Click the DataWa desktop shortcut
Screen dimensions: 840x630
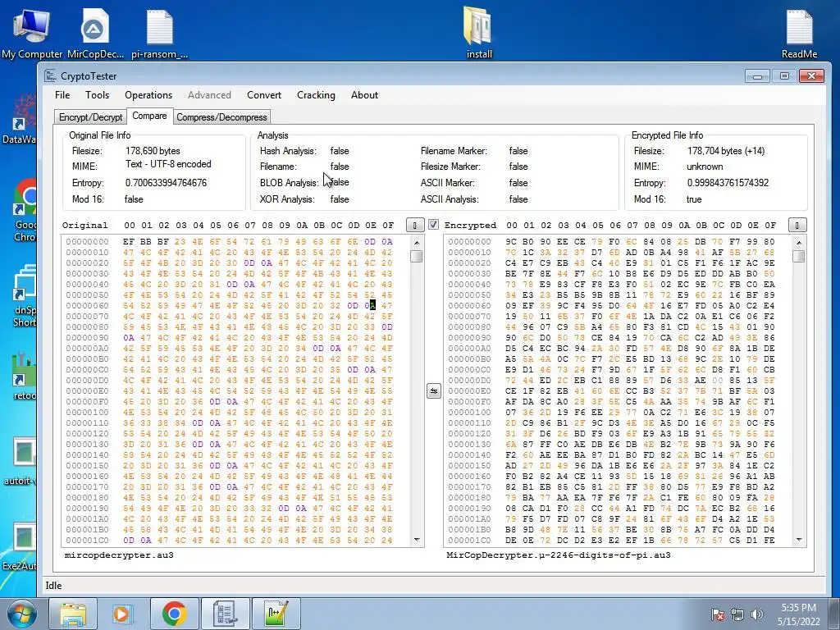pyautogui.click(x=21, y=119)
